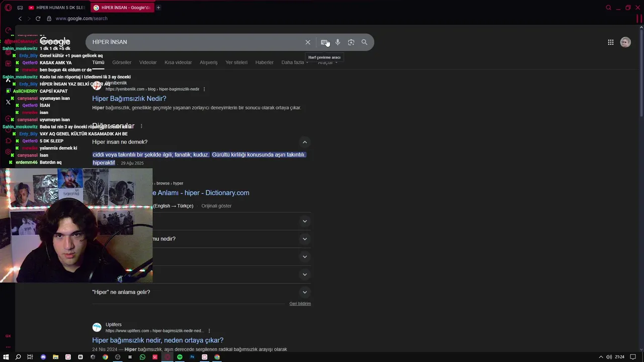This screenshot has width=644, height=362.
Task: Select the Alışveriş search filter
Action: click(209, 62)
